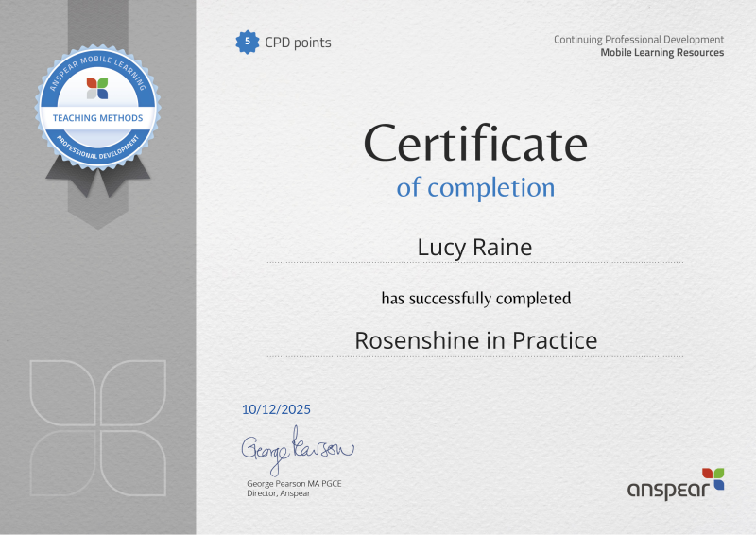756x535 pixels.
Task: Click the 'has successfully completed' text line
Action: [x=475, y=299]
